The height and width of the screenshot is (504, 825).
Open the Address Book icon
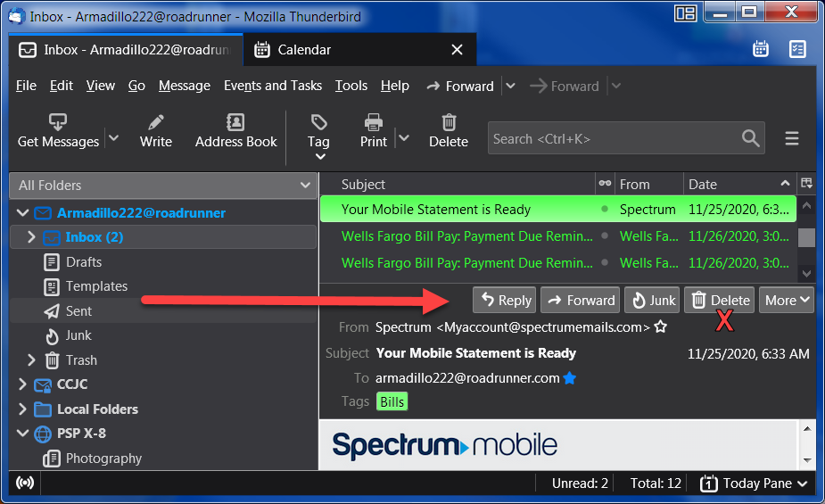coord(235,122)
